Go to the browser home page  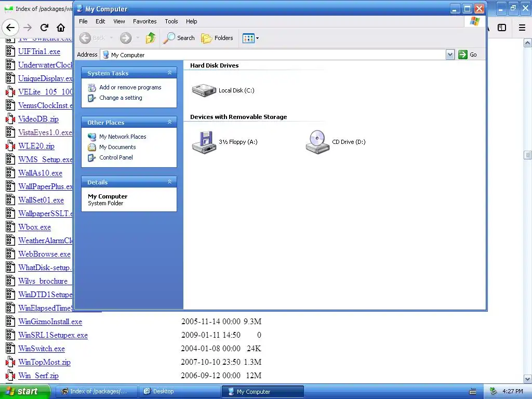point(61,28)
